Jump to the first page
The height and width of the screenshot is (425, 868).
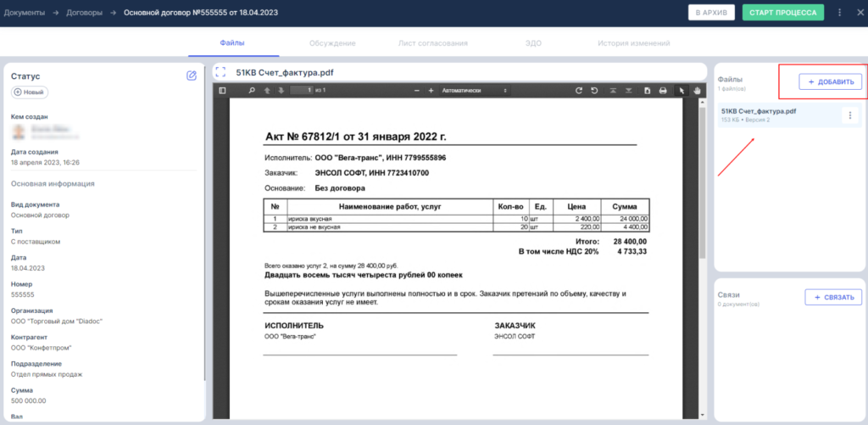(x=614, y=90)
